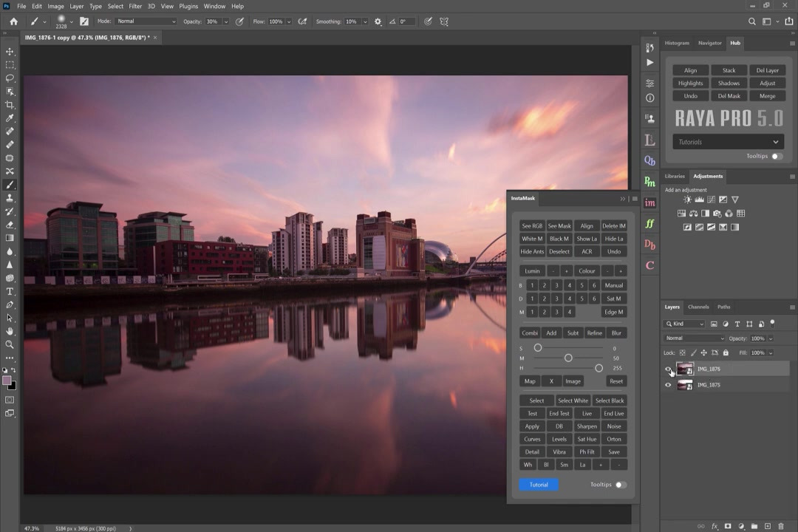
Task: Add a layer mask from Layers footer
Action: click(x=728, y=526)
